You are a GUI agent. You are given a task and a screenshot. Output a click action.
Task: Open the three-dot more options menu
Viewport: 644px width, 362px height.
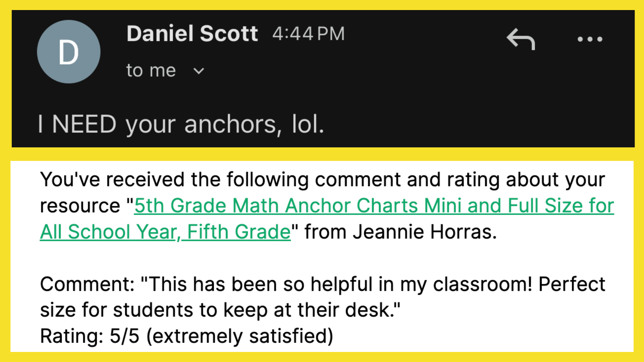590,39
